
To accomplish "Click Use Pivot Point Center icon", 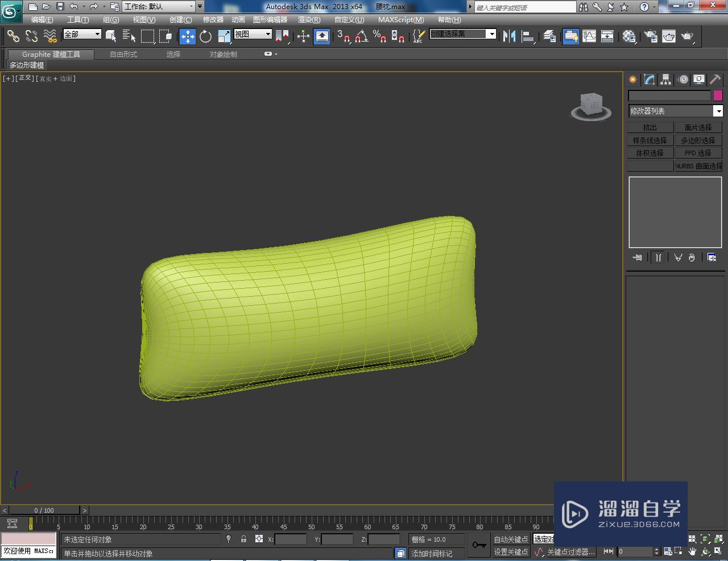I will pyautogui.click(x=282, y=36).
